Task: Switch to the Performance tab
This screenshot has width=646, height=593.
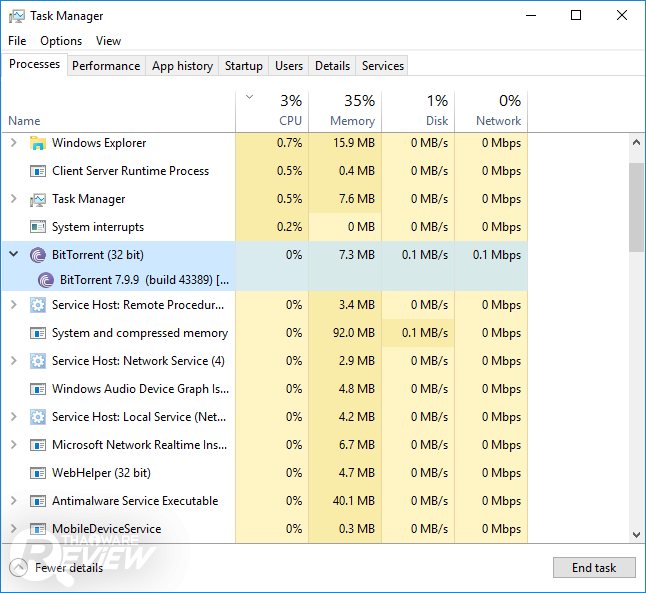Action: pyautogui.click(x=106, y=66)
